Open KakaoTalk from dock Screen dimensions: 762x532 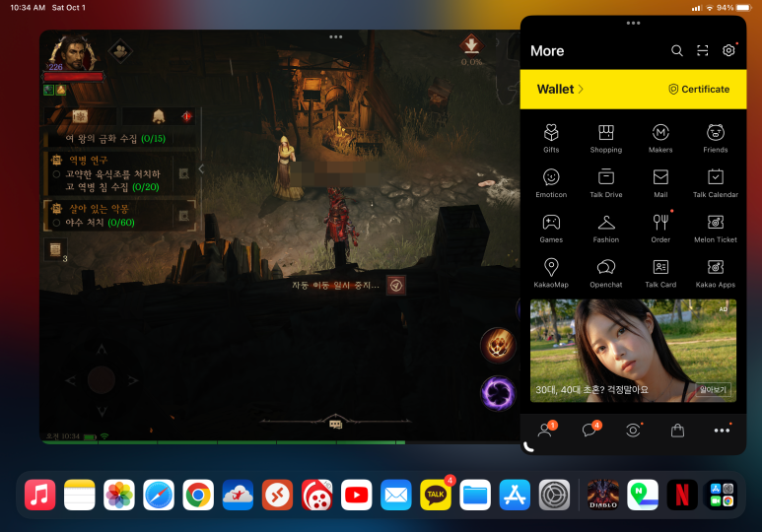(436, 495)
